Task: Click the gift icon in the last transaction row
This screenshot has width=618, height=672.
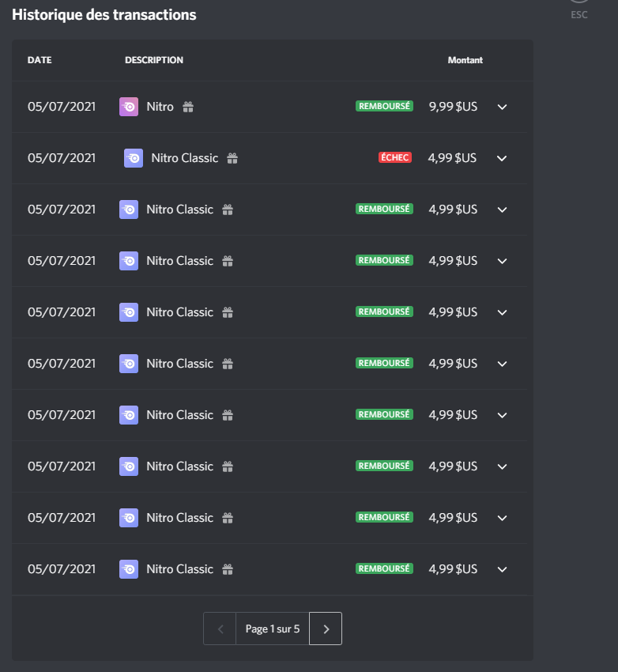Action: (228, 569)
